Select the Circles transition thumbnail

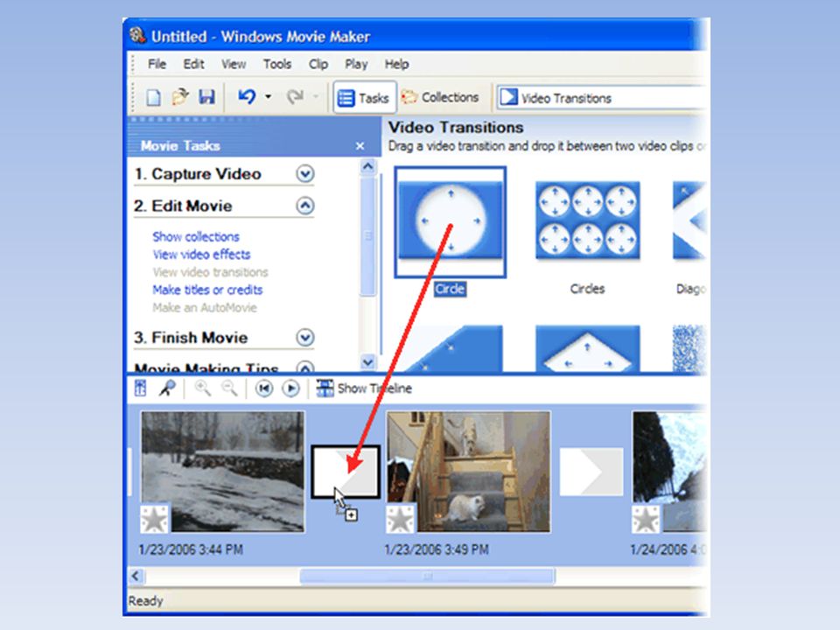[x=588, y=220]
